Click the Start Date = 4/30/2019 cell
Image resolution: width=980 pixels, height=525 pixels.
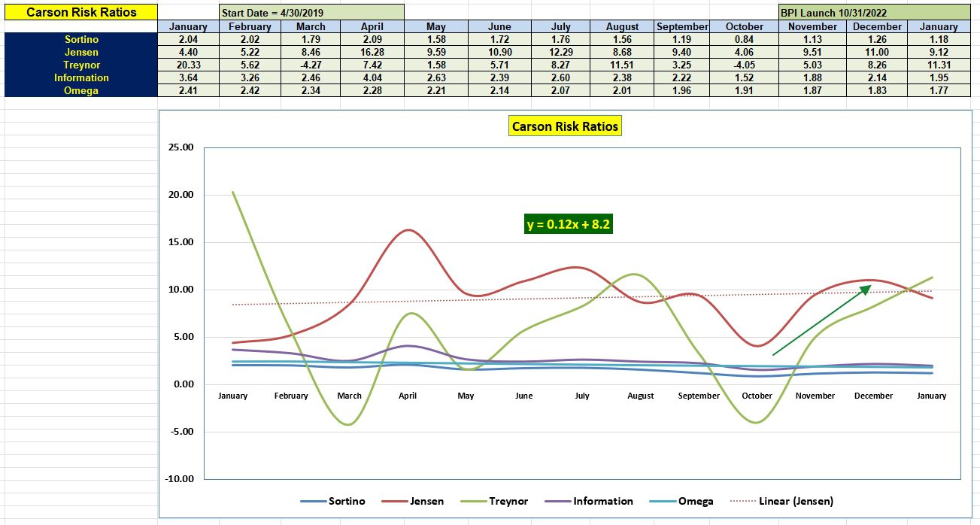point(311,13)
